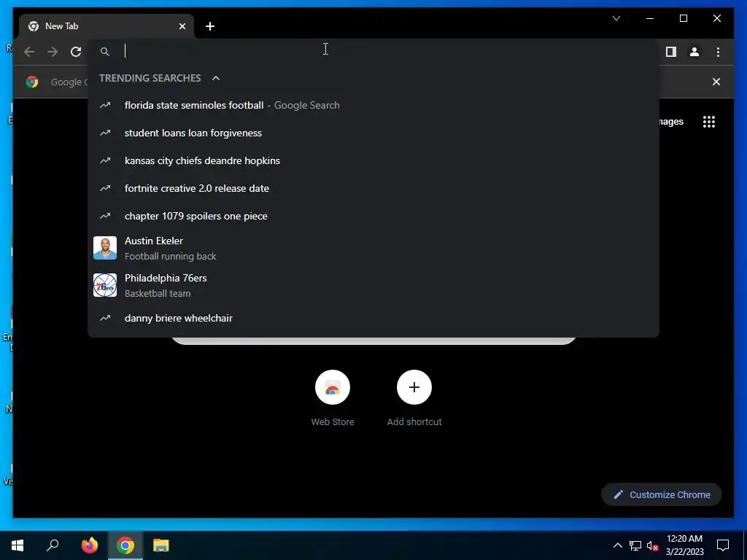
Task: Select the New Tab tab
Action: pos(107,26)
